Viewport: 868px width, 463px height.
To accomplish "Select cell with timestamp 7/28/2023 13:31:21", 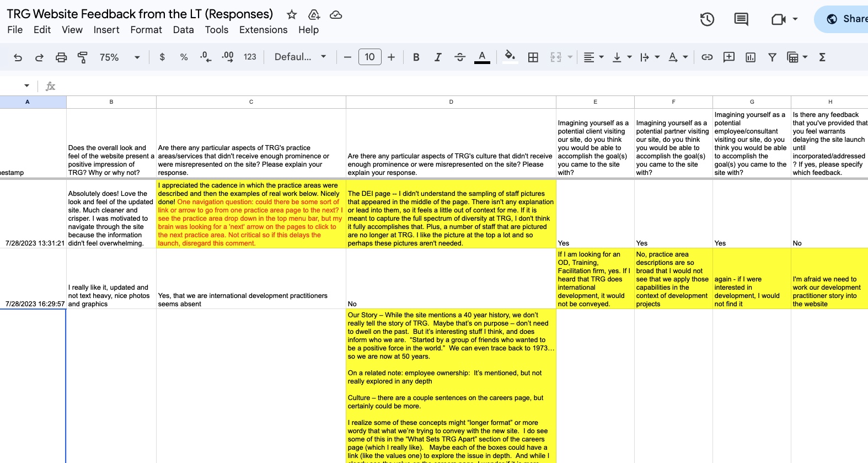I will (33, 214).
